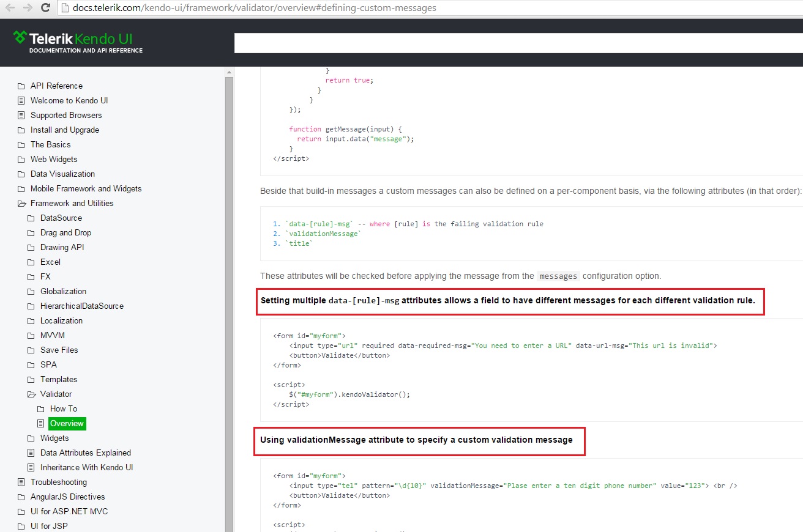Image resolution: width=803 pixels, height=532 pixels.
Task: Reload the page with the refresh icon
Action: tap(45, 8)
